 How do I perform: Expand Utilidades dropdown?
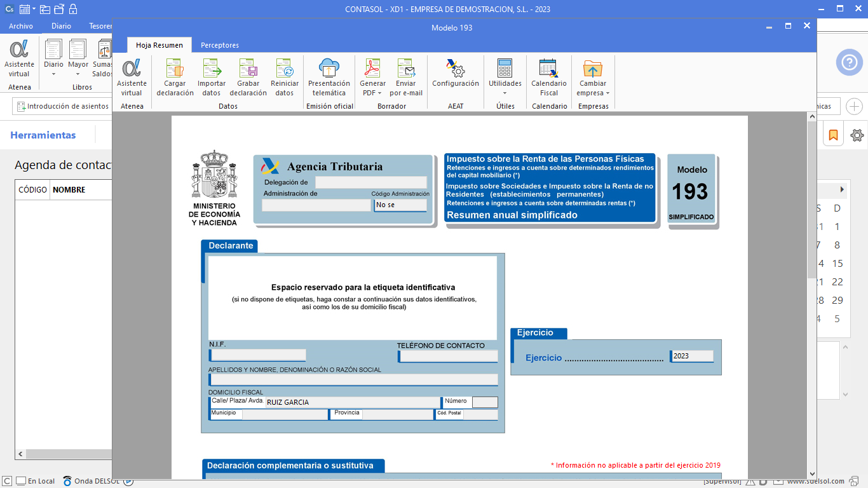(x=505, y=93)
